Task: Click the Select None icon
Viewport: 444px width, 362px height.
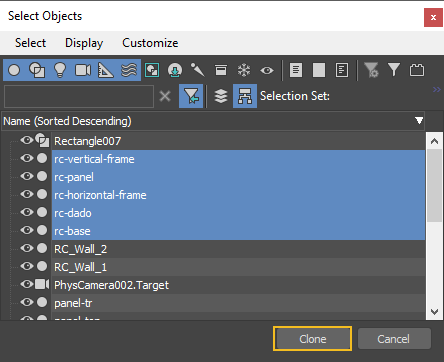Action: coord(319,70)
